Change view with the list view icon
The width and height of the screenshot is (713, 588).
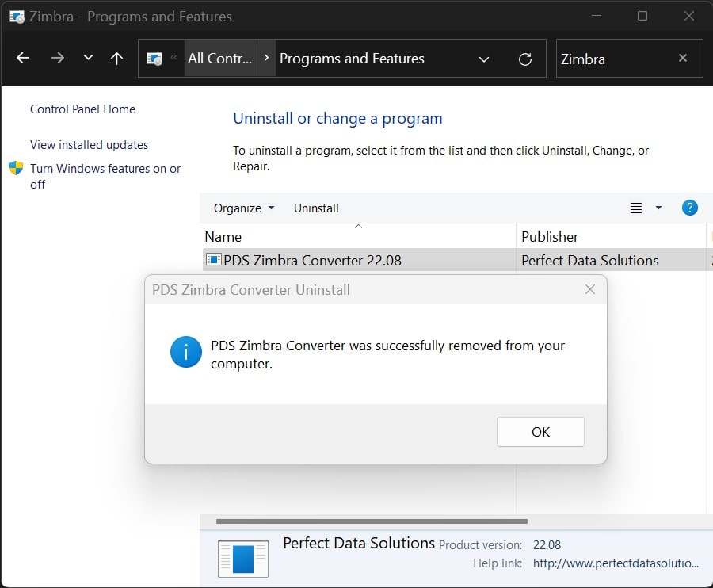635,208
